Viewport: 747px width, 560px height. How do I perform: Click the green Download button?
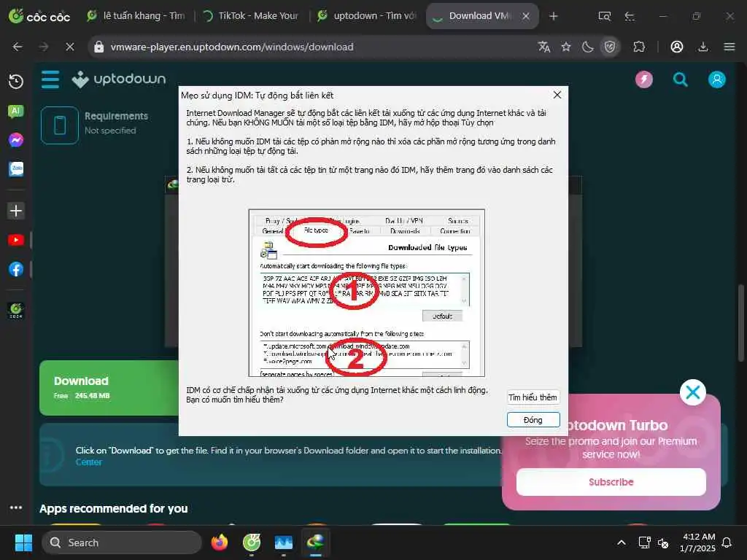pos(109,388)
